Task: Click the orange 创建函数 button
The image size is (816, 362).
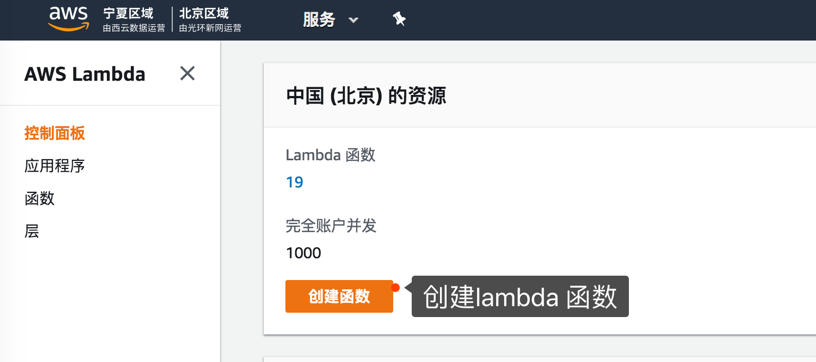Action: (339, 296)
